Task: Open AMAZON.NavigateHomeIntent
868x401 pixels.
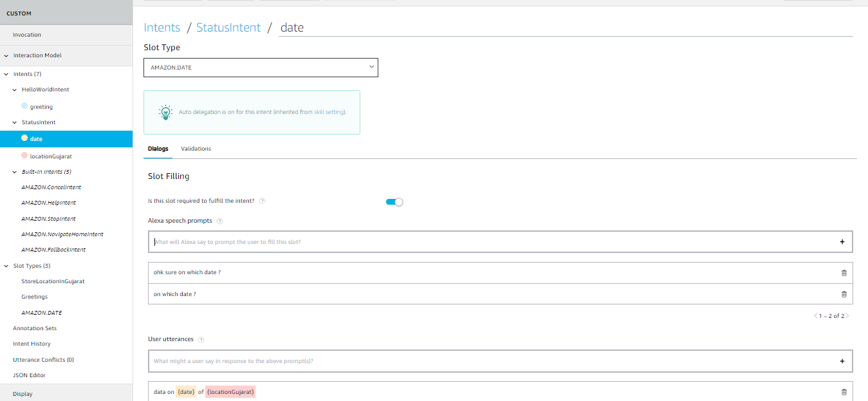Action: point(62,234)
